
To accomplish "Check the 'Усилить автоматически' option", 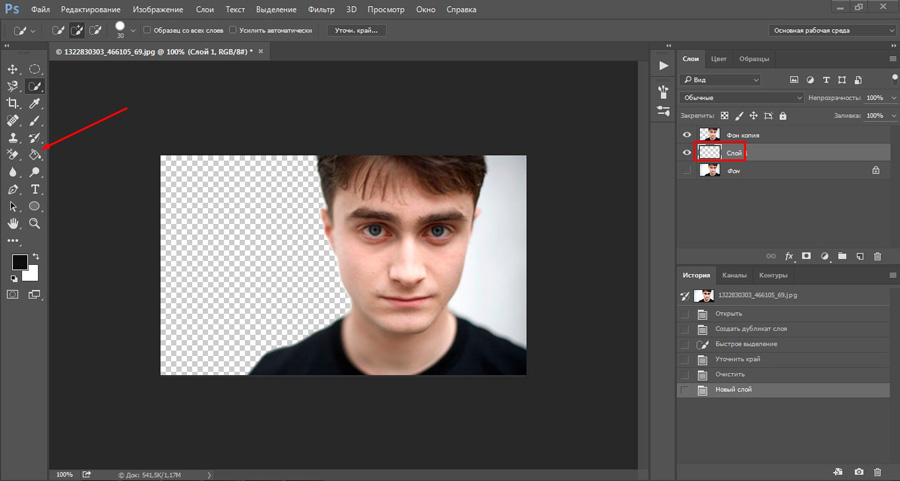I will tap(233, 30).
